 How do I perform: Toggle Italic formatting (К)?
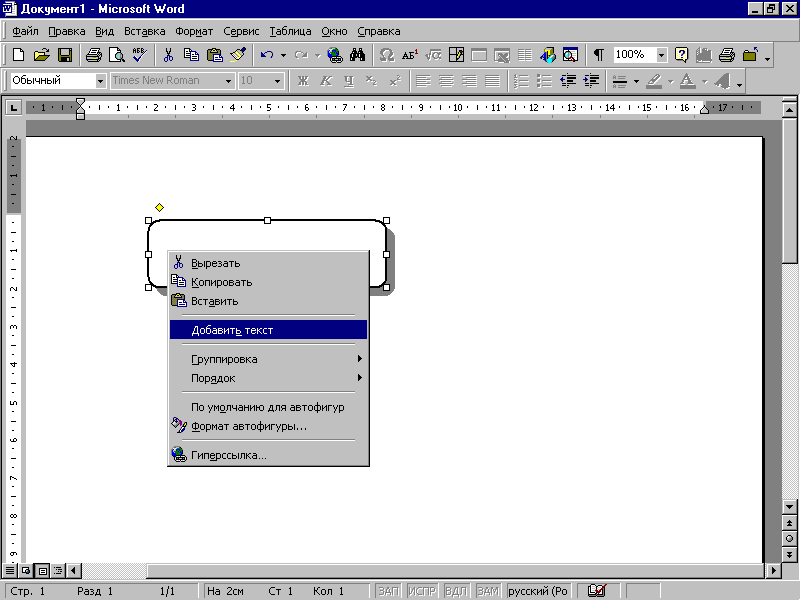[326, 81]
